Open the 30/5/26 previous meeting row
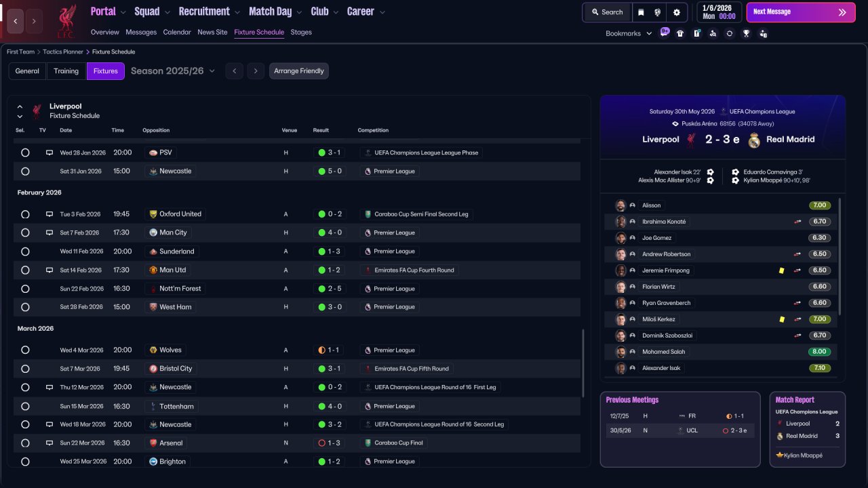Image resolution: width=868 pixels, height=488 pixels. coord(680,430)
